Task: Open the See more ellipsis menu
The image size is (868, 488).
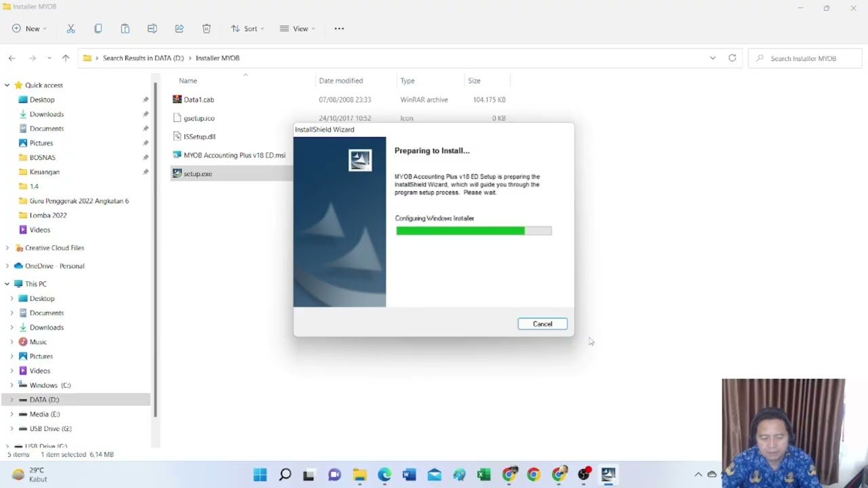Action: 339,28
